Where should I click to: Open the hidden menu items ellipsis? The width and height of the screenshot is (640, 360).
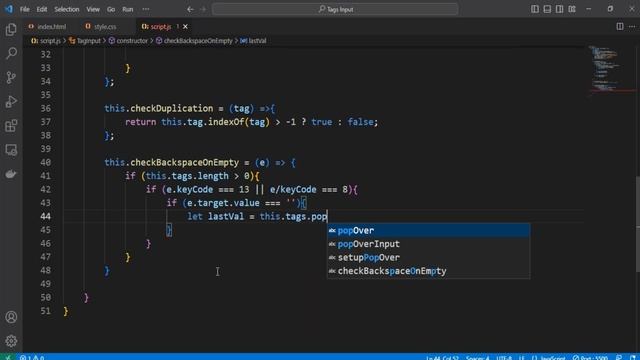point(146,9)
